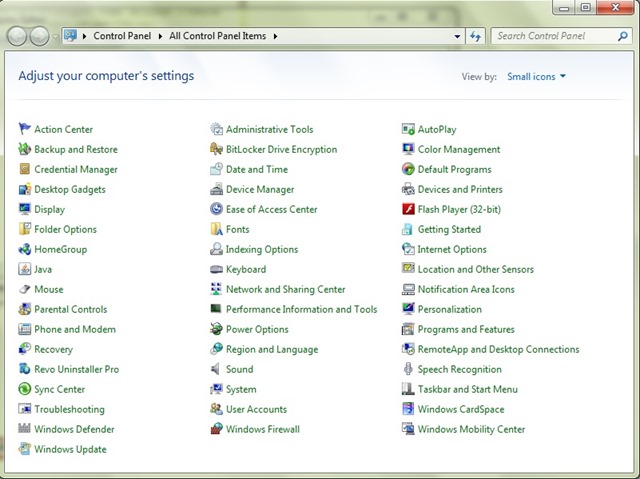Image resolution: width=640 pixels, height=479 pixels.
Task: Open the Indexing Options link
Action: click(262, 249)
